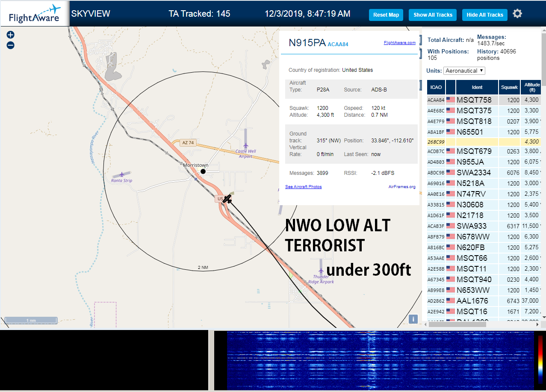Click Ranta Strip airport marker
546x392 pixels.
tap(122, 174)
